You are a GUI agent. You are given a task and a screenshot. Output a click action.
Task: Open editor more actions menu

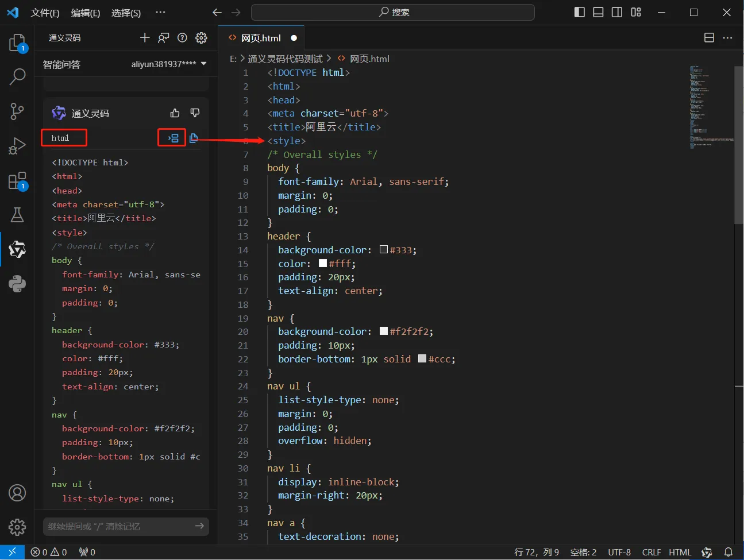coord(728,38)
